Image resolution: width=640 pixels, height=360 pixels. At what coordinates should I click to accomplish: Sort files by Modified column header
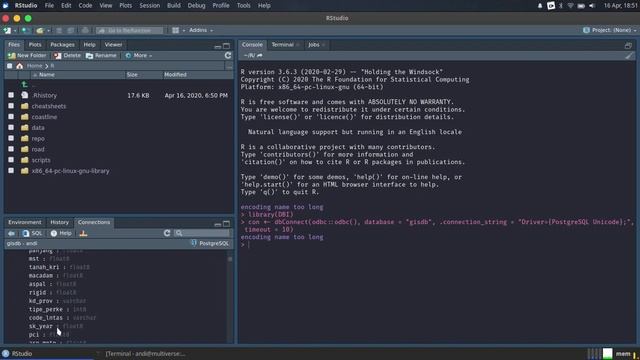pos(175,75)
